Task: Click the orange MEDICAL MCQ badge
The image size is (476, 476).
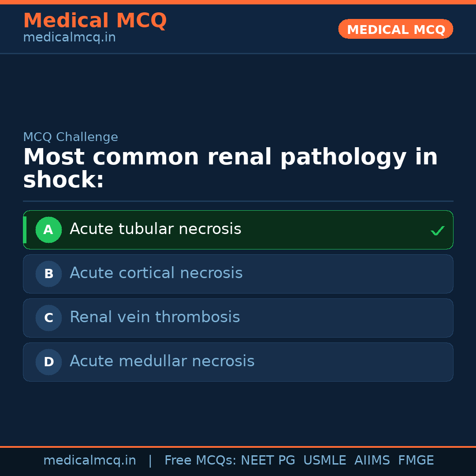Action: click(395, 30)
